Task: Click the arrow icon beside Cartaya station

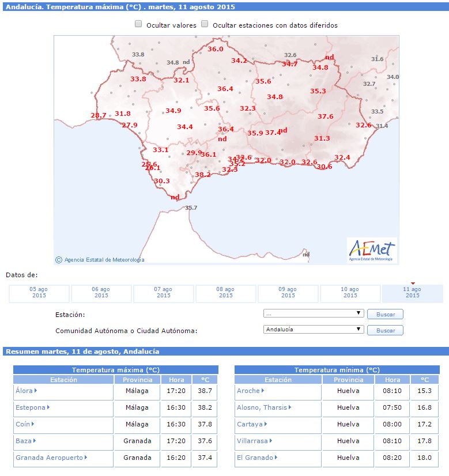Action: (266, 425)
